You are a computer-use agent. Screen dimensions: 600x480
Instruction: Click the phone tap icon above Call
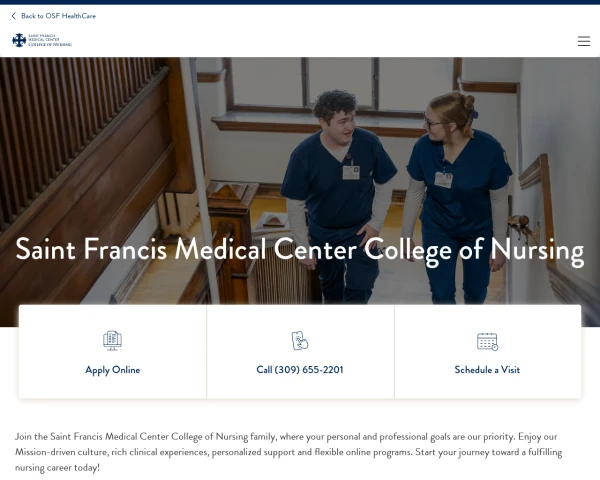[300, 341]
